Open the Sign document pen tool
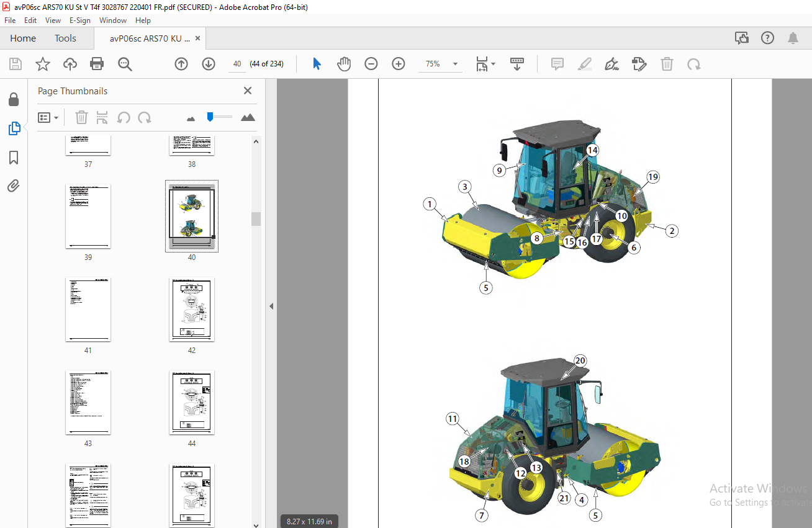The width and height of the screenshot is (812, 528). pyautogui.click(x=611, y=64)
